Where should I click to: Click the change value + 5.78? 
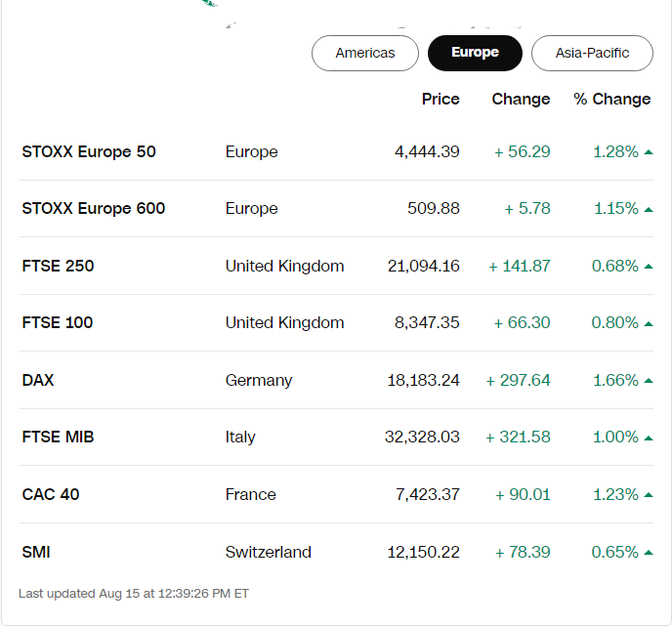pos(527,208)
